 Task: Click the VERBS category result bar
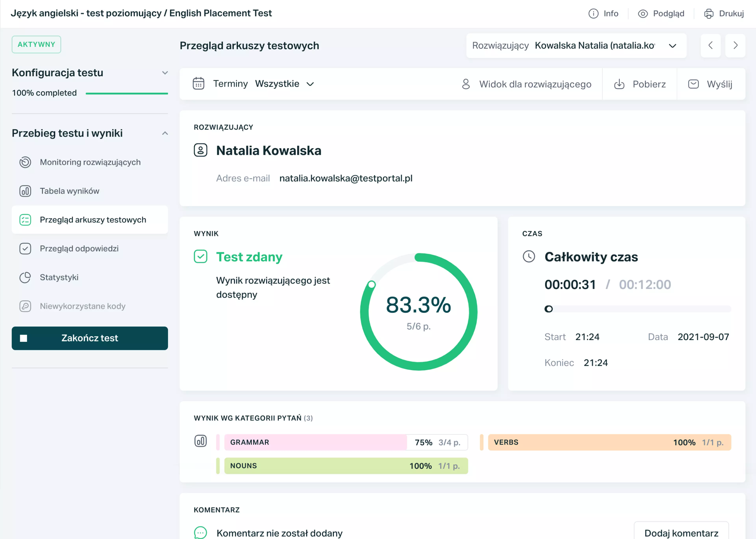(x=609, y=443)
